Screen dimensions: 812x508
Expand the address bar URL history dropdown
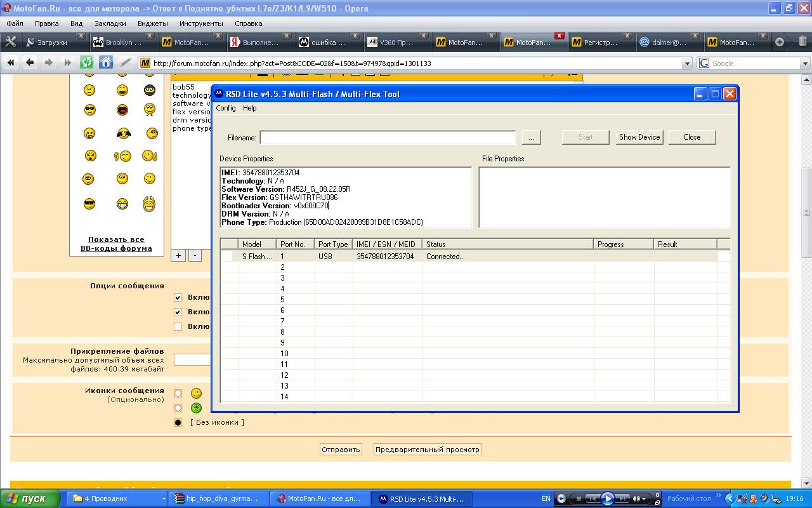tap(687, 63)
